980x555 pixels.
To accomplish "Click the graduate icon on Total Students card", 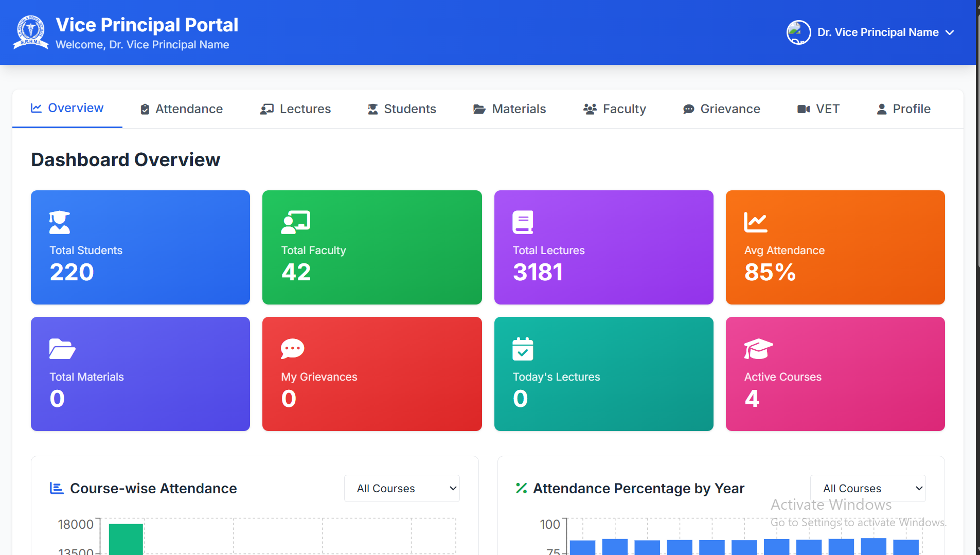I will 60,222.
